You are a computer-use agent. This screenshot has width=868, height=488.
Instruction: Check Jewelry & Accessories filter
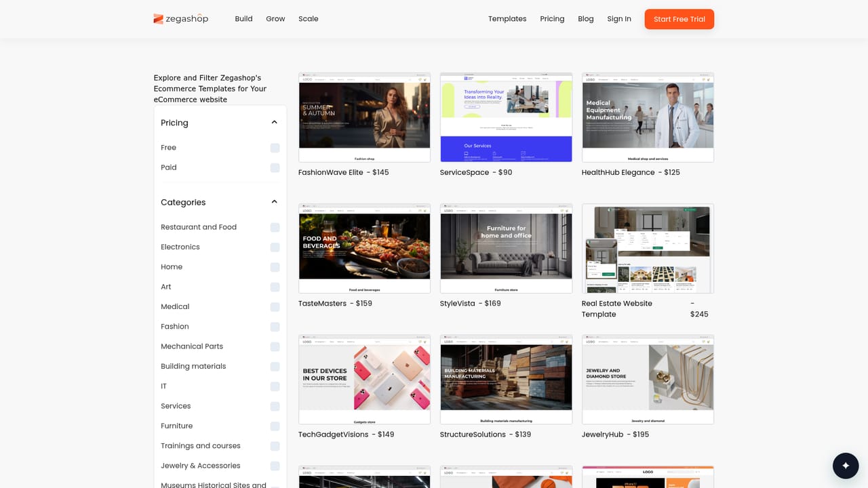click(x=275, y=466)
